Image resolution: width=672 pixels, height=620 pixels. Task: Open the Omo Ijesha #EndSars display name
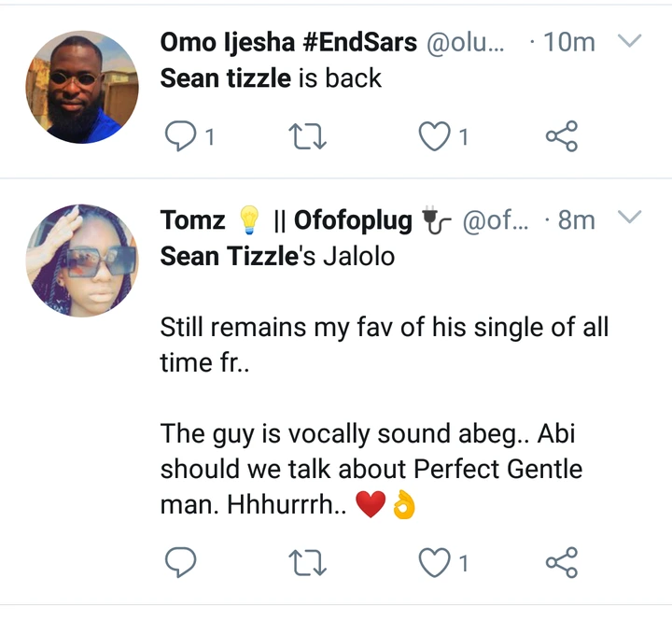289,43
